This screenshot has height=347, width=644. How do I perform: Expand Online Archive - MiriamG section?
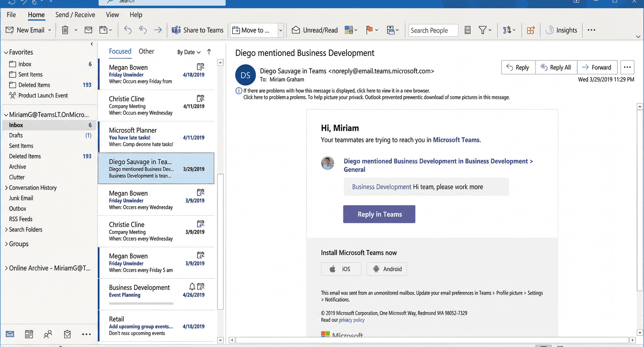coord(6,268)
